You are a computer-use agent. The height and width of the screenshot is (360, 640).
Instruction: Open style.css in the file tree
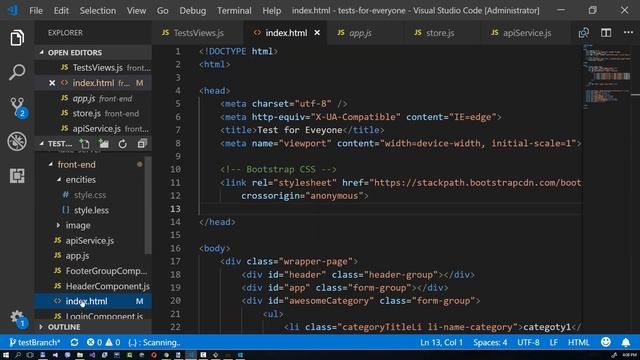(x=90, y=195)
